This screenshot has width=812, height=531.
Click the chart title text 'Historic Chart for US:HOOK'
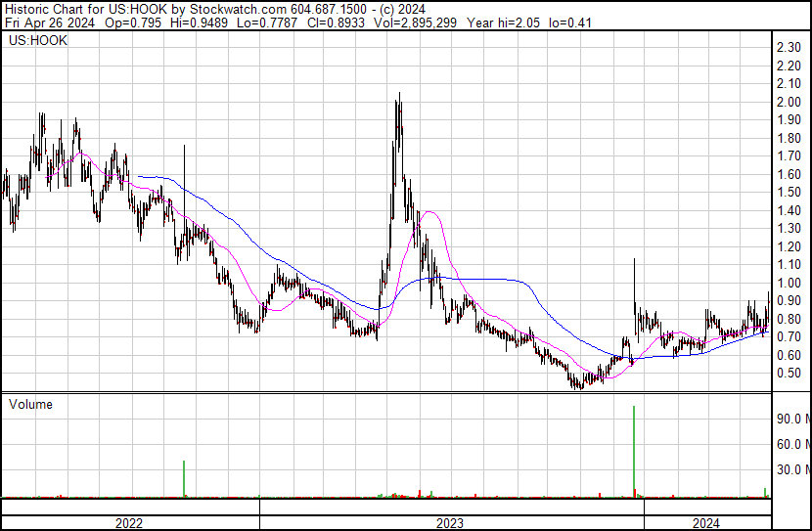click(x=90, y=8)
